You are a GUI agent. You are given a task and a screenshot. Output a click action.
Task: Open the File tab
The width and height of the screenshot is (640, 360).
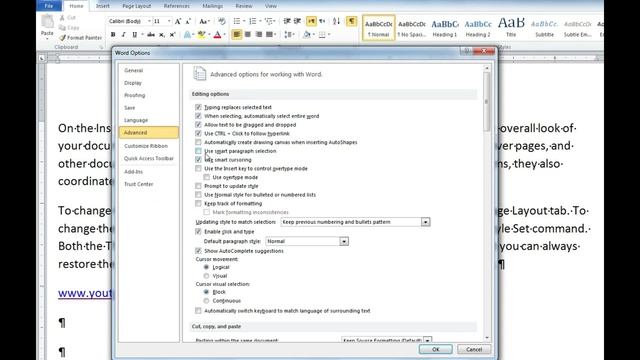(x=49, y=6)
